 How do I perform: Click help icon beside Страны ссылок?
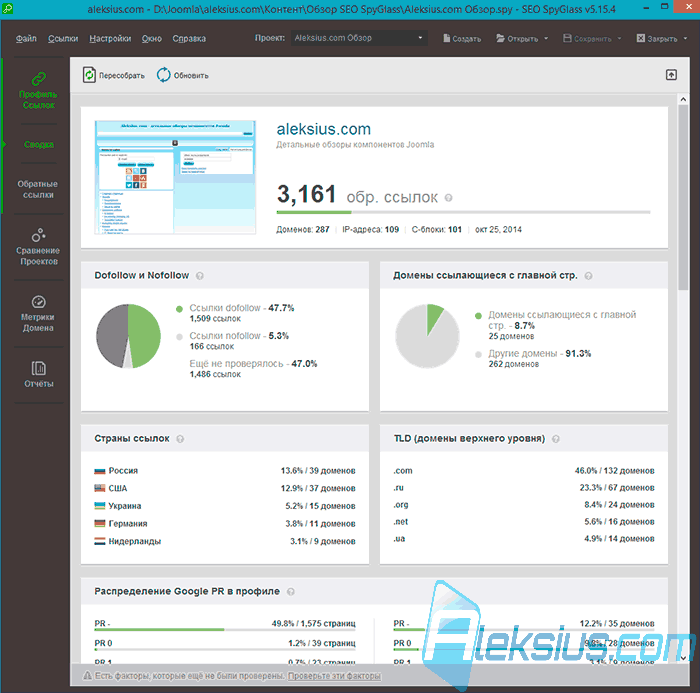pos(180,439)
